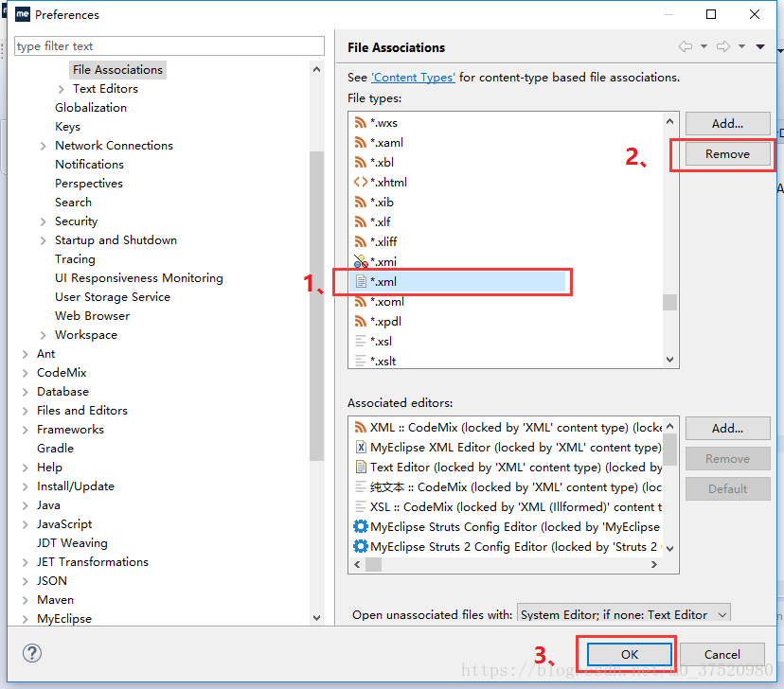This screenshot has width=784, height=689.
Task: Click the Preferences window ME app icon
Action: point(23,14)
